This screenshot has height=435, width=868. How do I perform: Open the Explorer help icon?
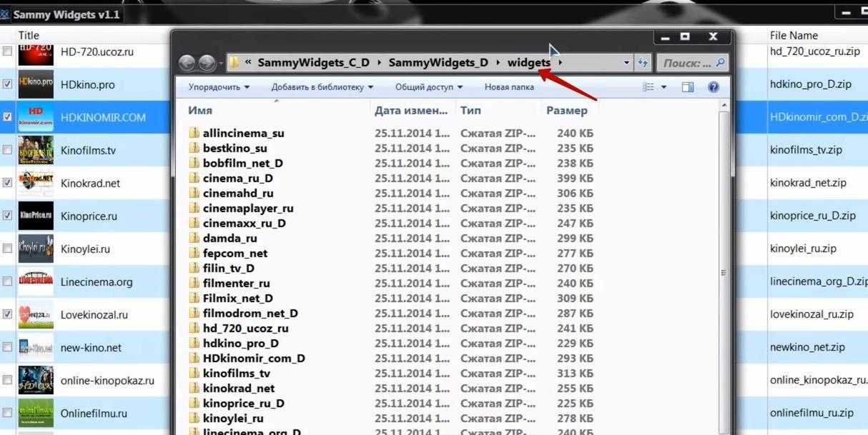tap(712, 87)
